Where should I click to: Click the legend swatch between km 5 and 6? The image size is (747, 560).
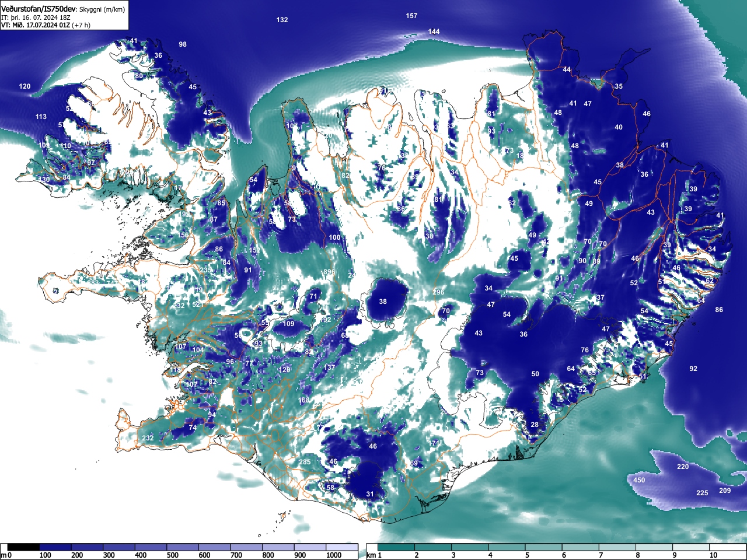(x=544, y=547)
